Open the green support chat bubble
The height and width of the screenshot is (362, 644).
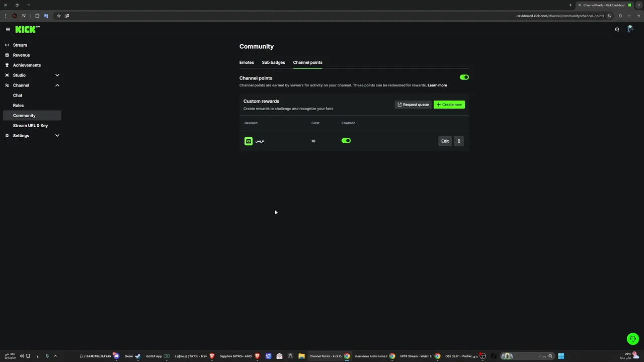633,339
